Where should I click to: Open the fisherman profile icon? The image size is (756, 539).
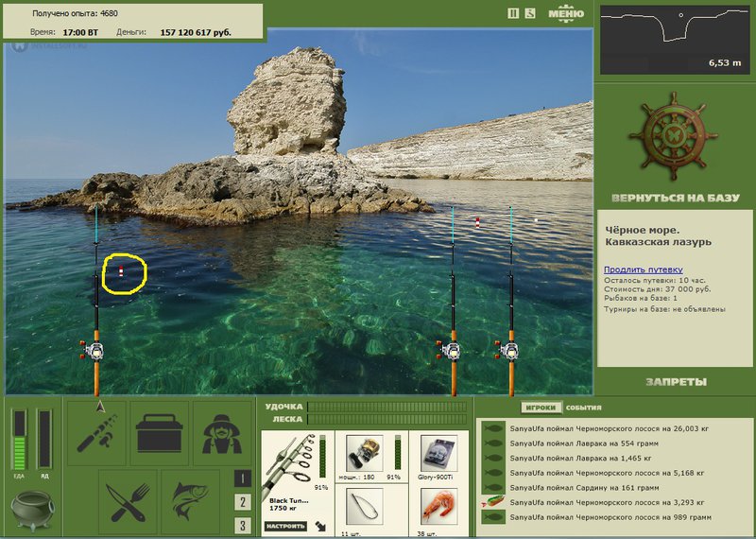[x=222, y=433]
